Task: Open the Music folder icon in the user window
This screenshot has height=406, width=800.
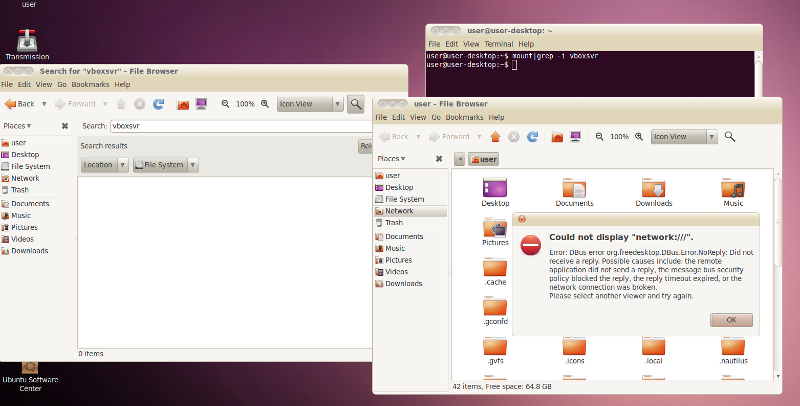Action: [733, 188]
